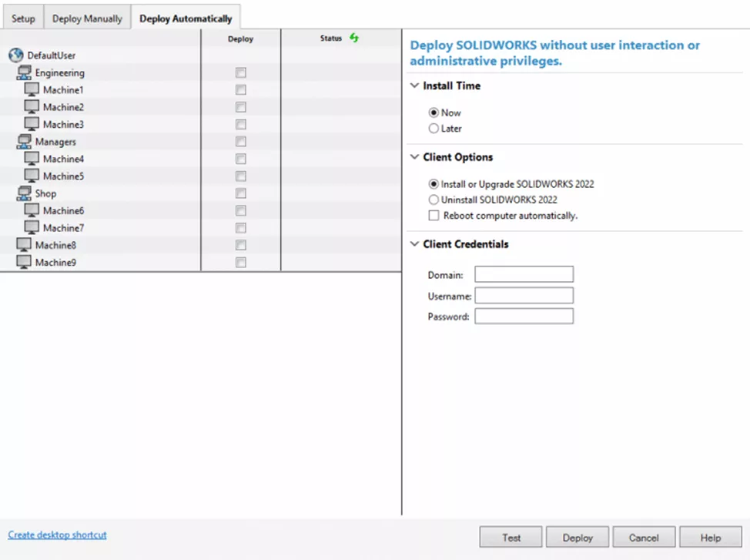This screenshot has height=560, width=750.
Task: Choose Uninstall SOLIDWORKS 2022 option
Action: pos(434,200)
